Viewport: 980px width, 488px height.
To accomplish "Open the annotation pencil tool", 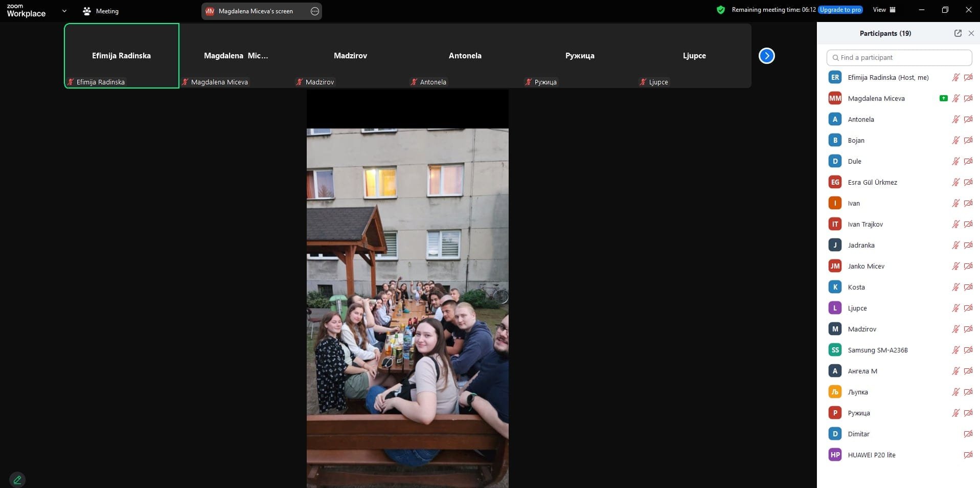I will [17, 480].
